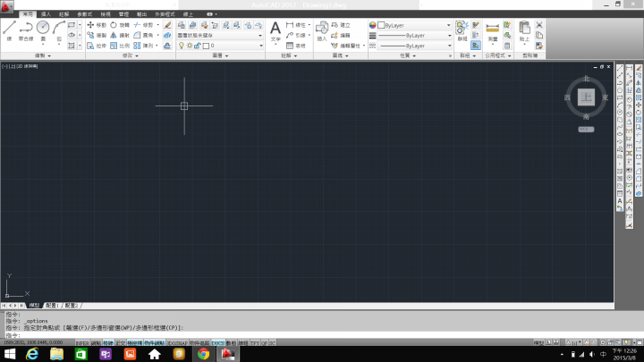Click the Move (移動) tool
The width and height of the screenshot is (644, 362).
pyautogui.click(x=97, y=25)
